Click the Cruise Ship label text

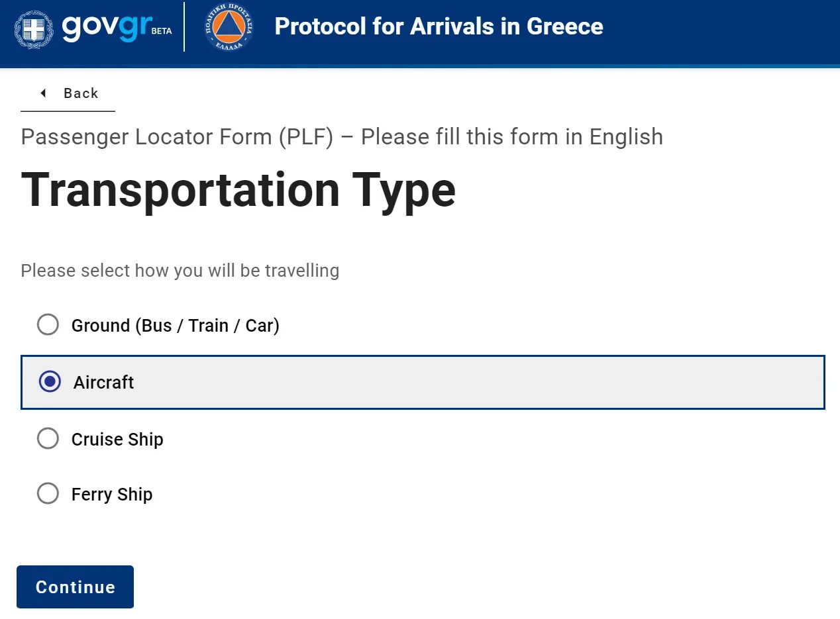point(117,440)
